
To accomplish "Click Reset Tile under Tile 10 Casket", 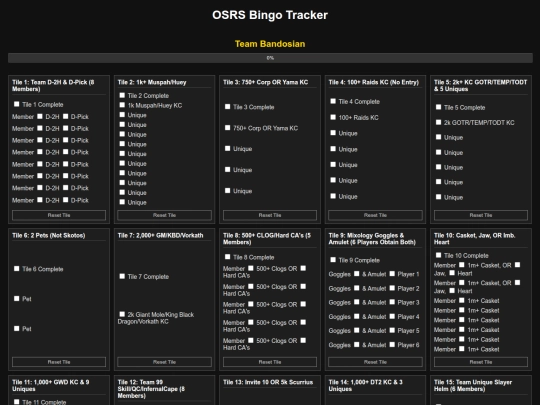I will point(481,362).
